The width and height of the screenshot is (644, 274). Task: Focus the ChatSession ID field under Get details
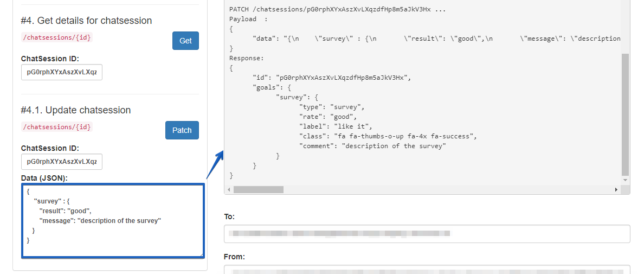point(62,72)
